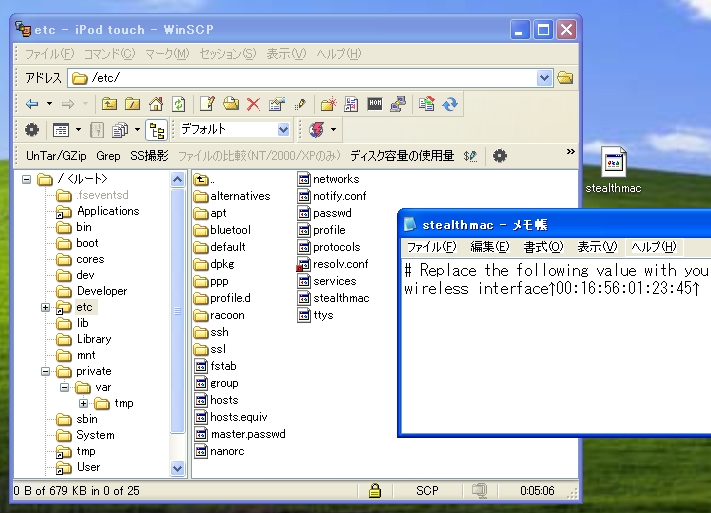Show more custom commands chevron
Viewport: 711px width, 513px height.
pyautogui.click(x=570, y=151)
